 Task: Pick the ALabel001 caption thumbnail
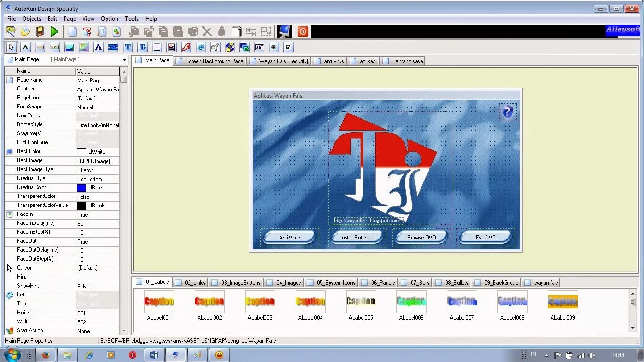[x=159, y=302]
